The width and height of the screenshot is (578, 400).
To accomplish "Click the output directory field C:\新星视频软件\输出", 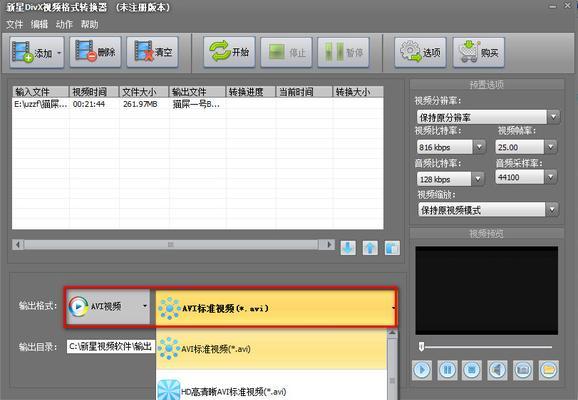I will tap(111, 347).
